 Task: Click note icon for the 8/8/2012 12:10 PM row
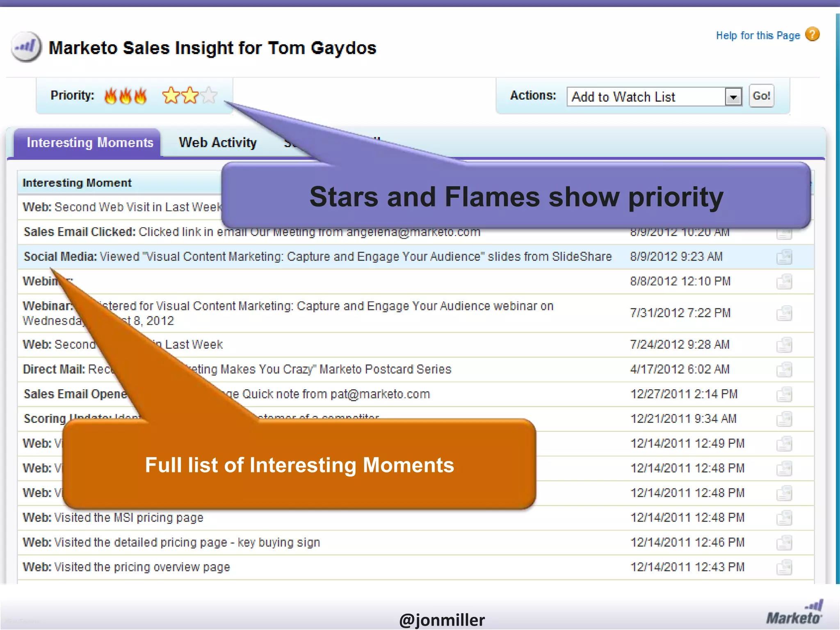click(x=784, y=282)
